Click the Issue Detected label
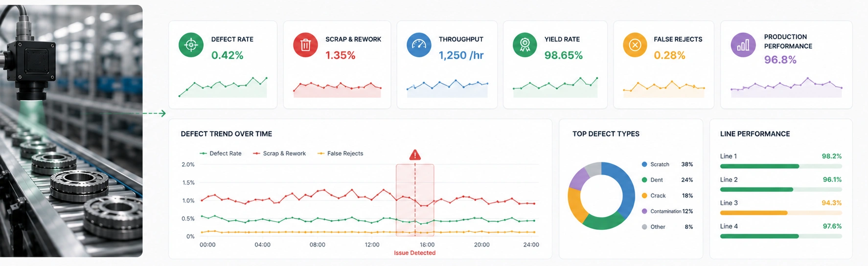Screen dimensions: 868x266 tap(415, 253)
